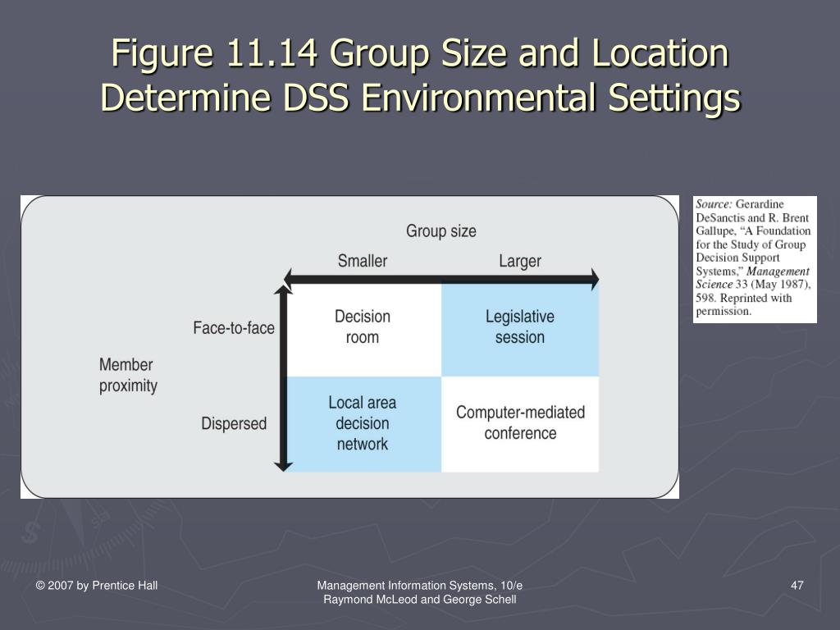Click the 'Computer-mediated conference' quadrant
The height and width of the screenshot is (630, 840).
point(519,424)
